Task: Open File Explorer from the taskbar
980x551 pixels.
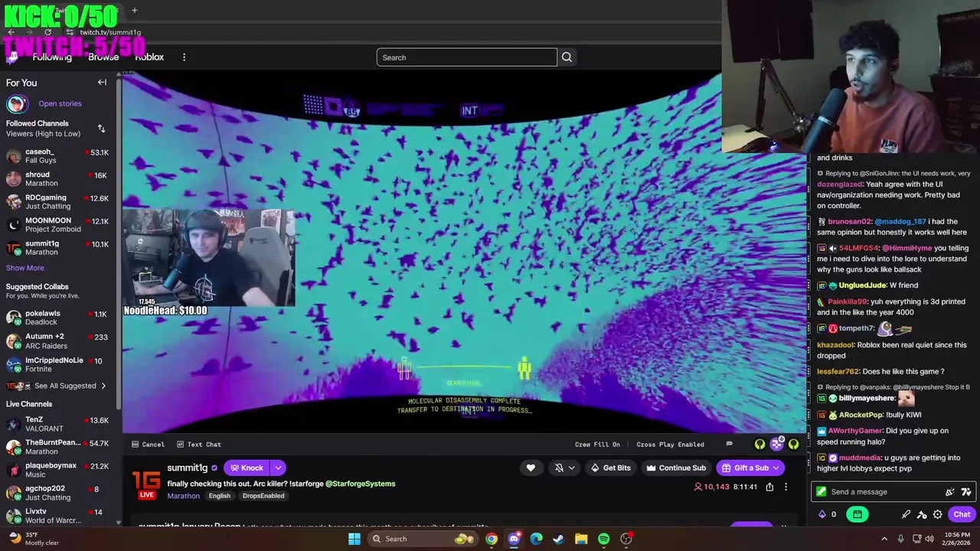Action: 581,539
